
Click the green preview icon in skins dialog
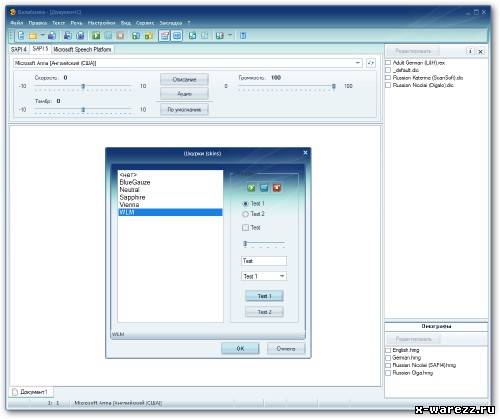[x=251, y=188]
